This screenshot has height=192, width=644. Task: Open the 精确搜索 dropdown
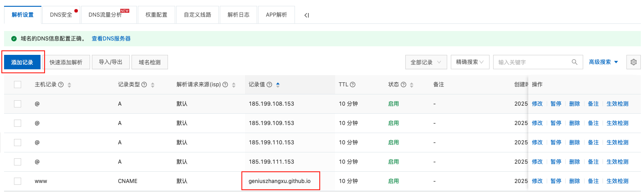coord(470,62)
